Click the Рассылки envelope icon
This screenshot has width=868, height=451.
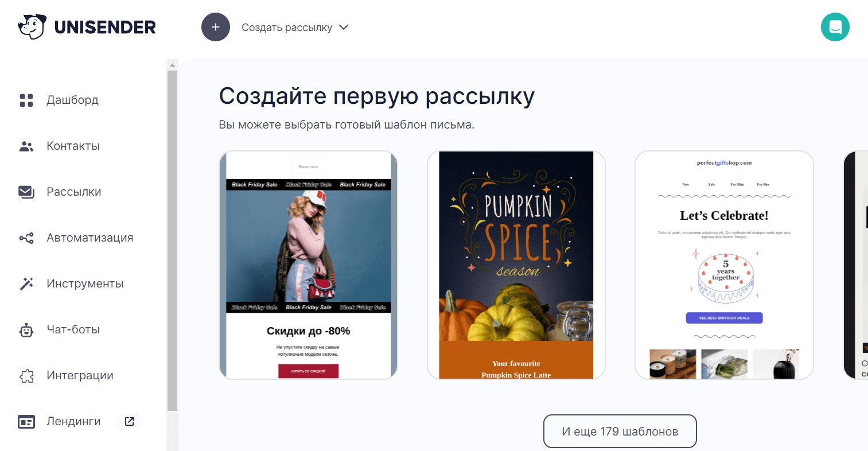(x=26, y=192)
